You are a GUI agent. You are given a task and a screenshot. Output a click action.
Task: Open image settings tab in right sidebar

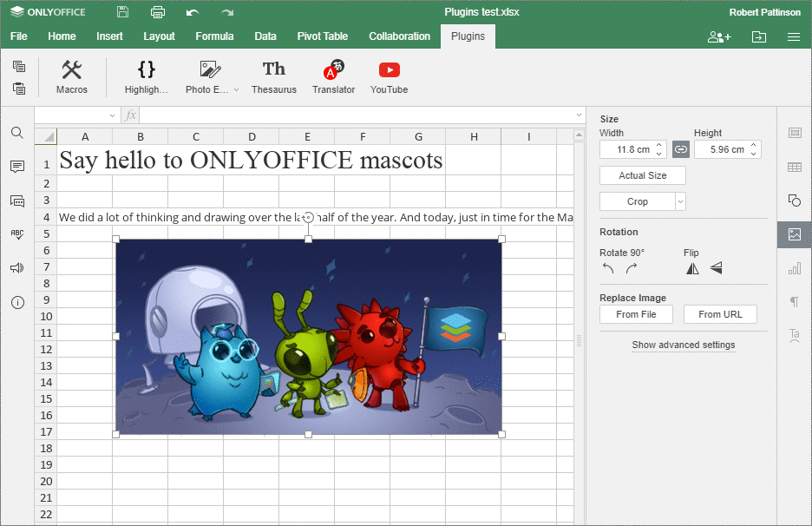pos(794,234)
